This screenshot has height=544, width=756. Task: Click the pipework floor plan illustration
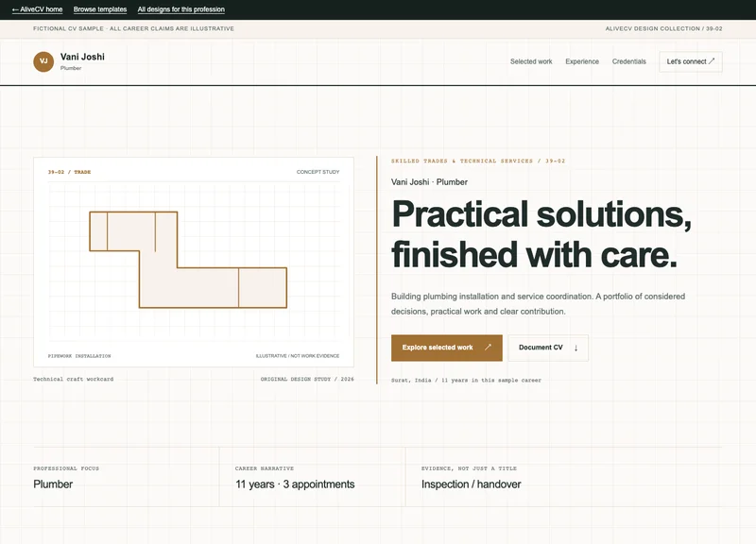pyautogui.click(x=188, y=259)
